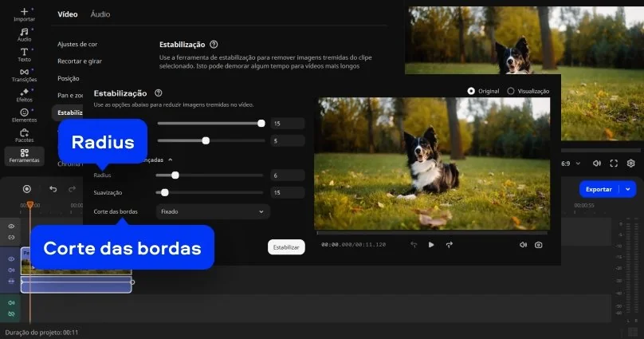Select the Original radio button
The image size is (644, 339).
tap(471, 91)
